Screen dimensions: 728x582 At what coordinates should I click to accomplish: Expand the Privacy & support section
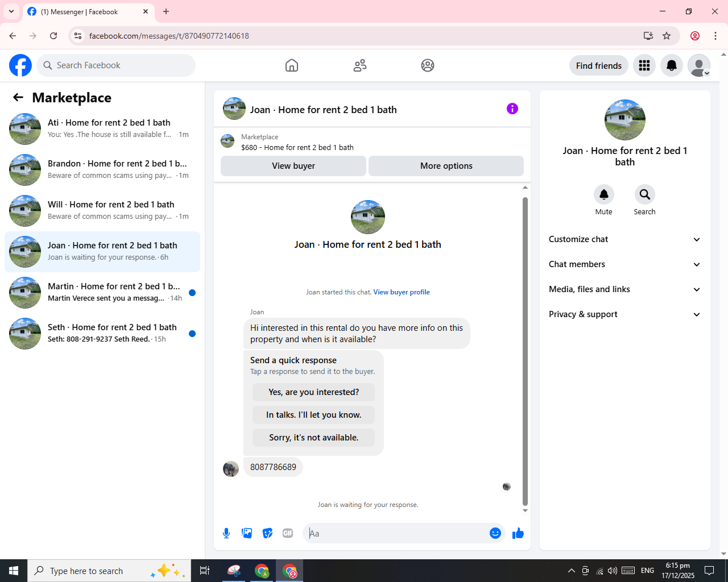coord(624,314)
